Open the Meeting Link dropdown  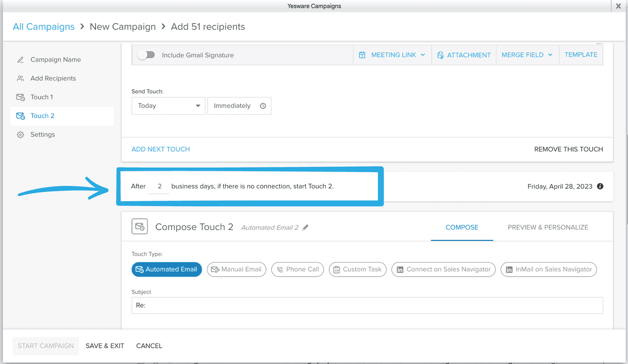[392, 54]
